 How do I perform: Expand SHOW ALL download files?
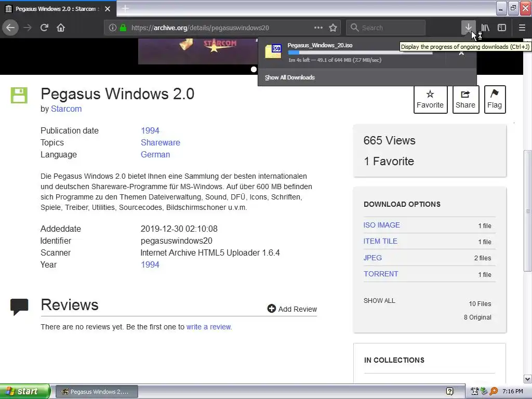coord(379,301)
